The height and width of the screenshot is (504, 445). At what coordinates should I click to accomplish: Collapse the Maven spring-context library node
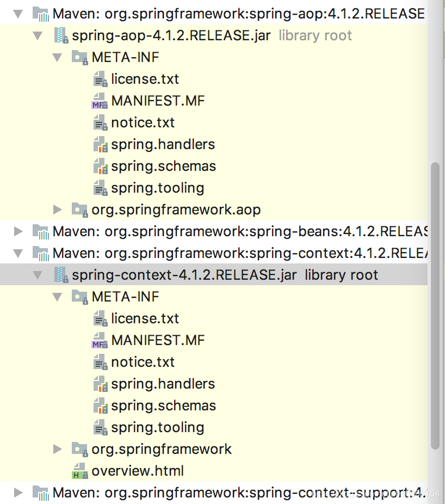point(18,253)
